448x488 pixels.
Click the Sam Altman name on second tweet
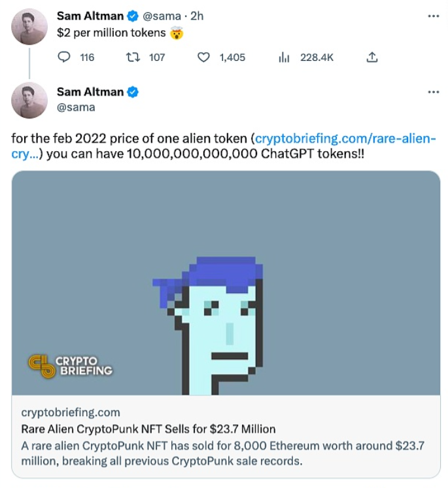(x=90, y=92)
